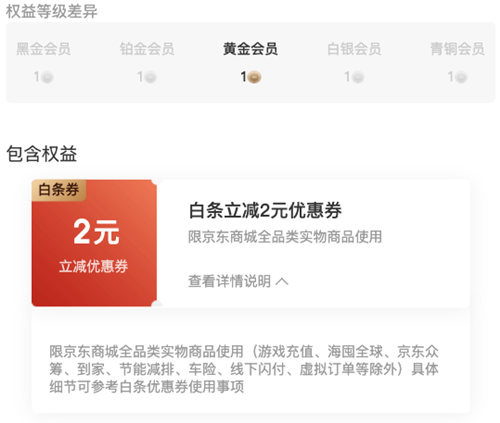Select the 铂金会员 tier tab
Viewport: 500px width, 423px height.
(147, 49)
